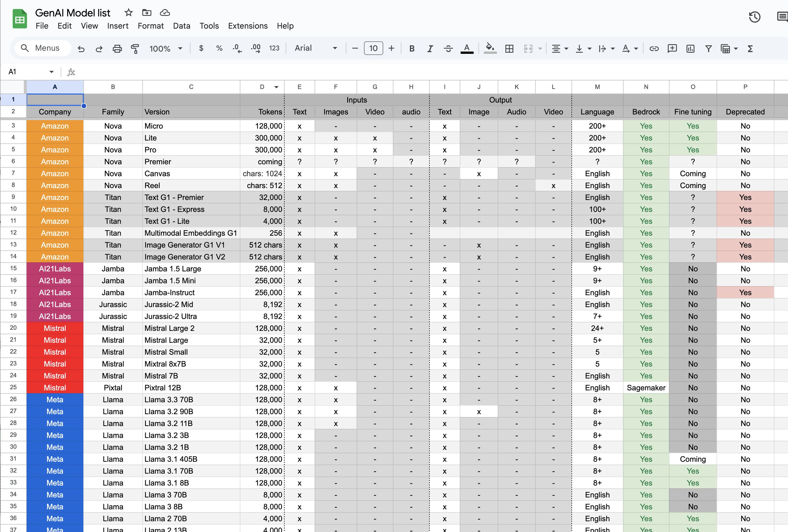This screenshot has height=532, width=788.
Task: Click the Insert comment icon
Action: click(672, 48)
